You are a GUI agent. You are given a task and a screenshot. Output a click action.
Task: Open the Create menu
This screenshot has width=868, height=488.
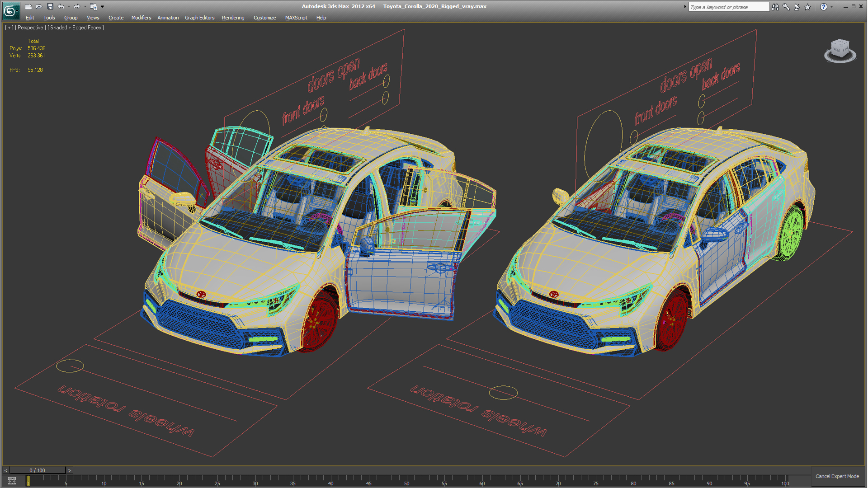(x=116, y=18)
